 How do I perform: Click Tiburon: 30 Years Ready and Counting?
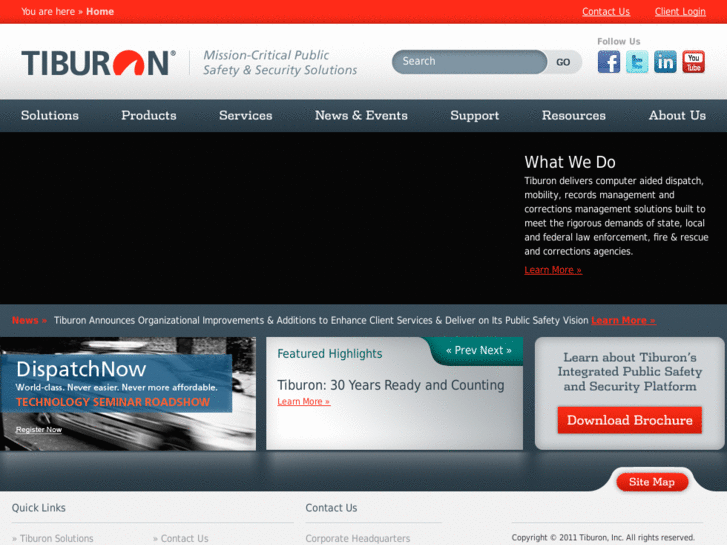(390, 385)
